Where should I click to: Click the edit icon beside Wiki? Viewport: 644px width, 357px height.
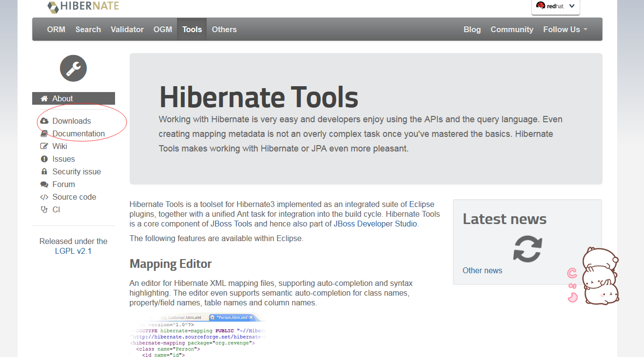(x=44, y=146)
